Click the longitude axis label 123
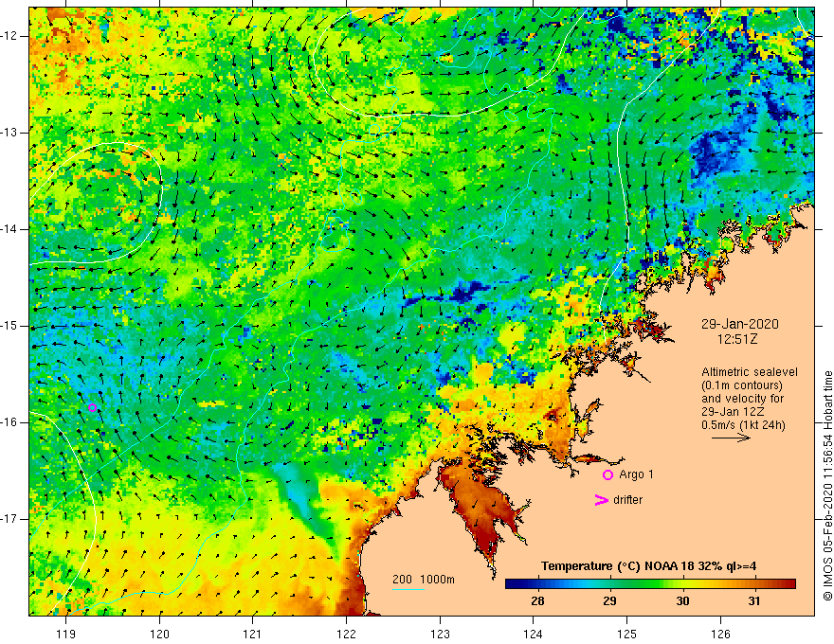This screenshot has width=834, height=644. [440, 634]
